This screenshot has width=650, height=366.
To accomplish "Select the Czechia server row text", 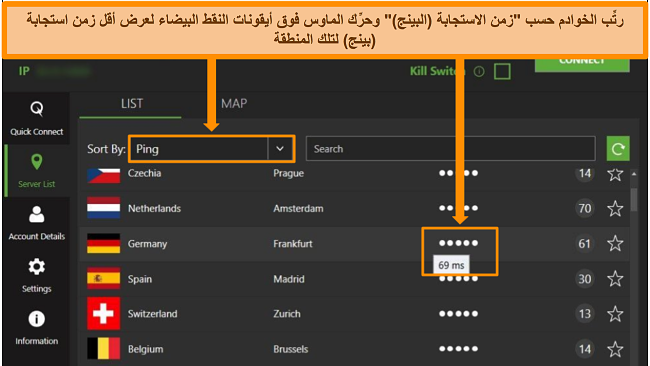I will 144,173.
